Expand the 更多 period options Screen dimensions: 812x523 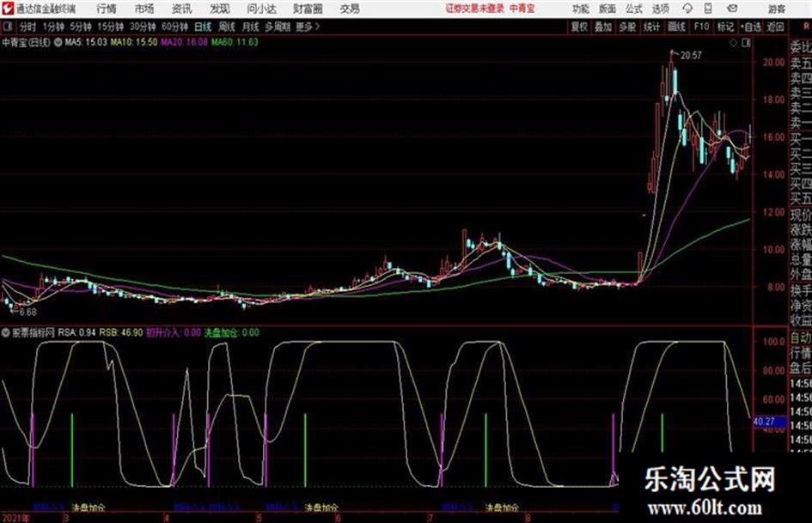(x=308, y=27)
